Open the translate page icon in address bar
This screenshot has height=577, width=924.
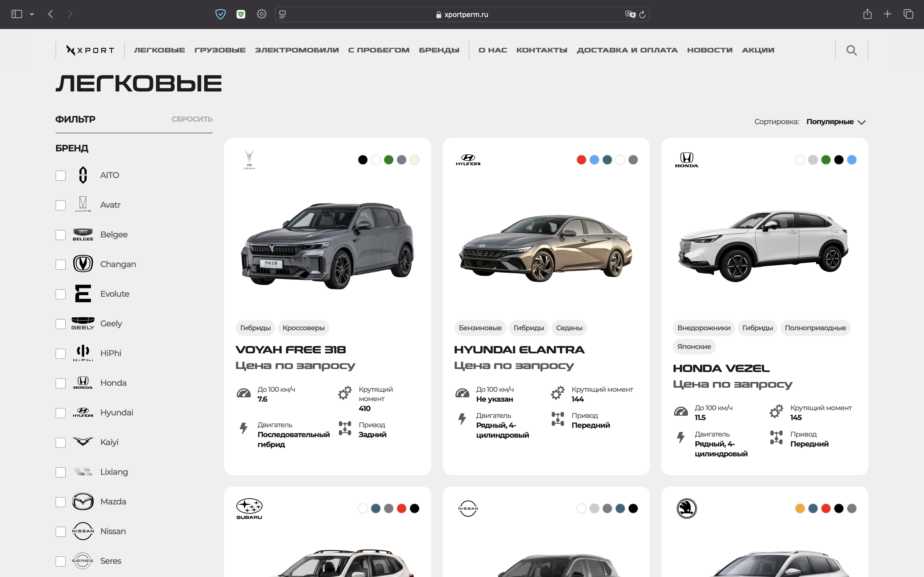(x=630, y=15)
